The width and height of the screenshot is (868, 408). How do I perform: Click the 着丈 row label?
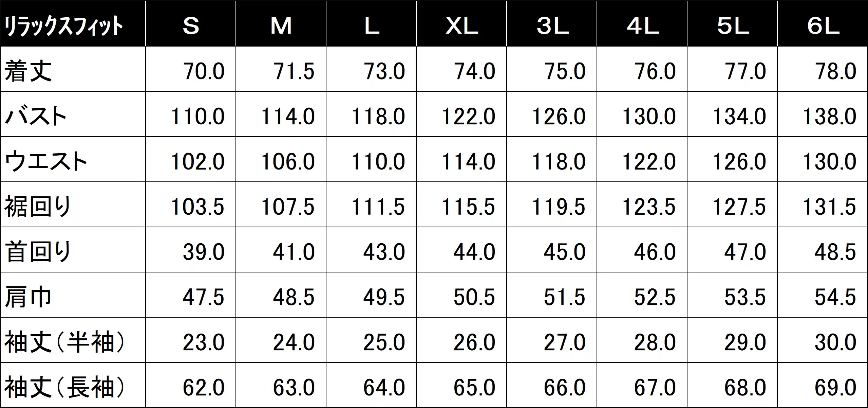73,69
